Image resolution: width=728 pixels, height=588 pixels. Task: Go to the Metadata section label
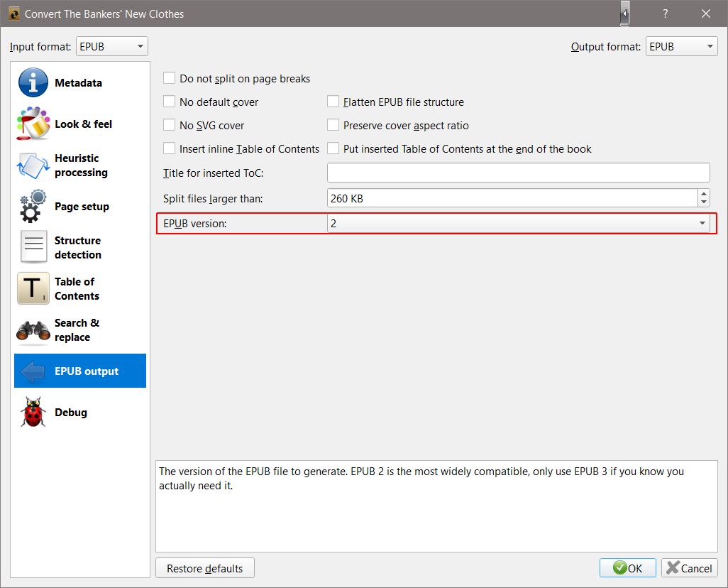tap(78, 83)
